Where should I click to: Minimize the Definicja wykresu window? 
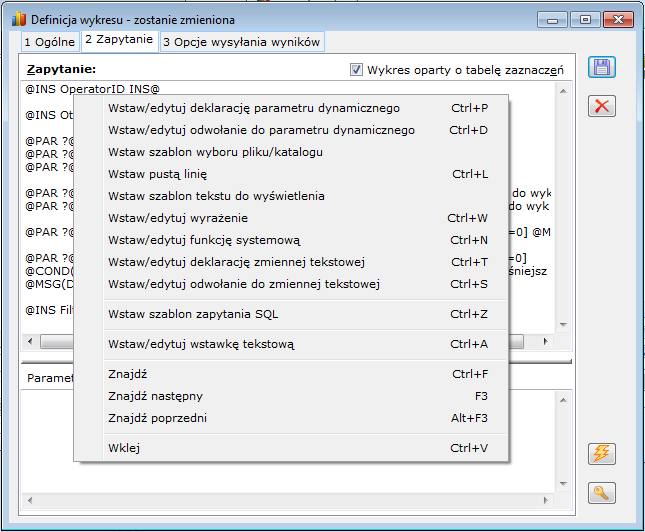click(552, 20)
